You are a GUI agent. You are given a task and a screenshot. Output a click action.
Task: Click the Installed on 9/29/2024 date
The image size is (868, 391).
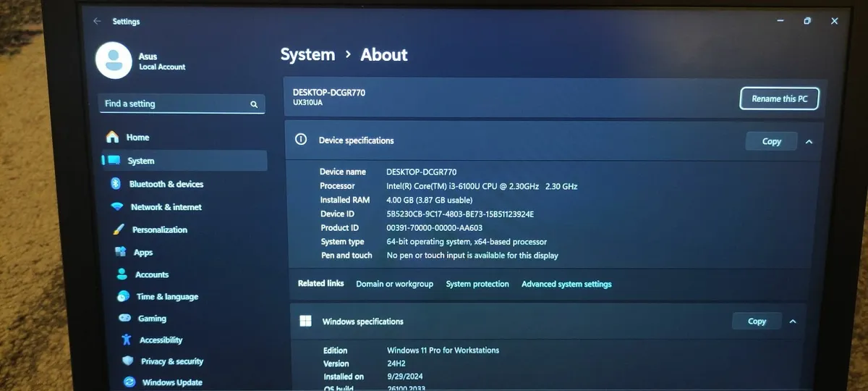pyautogui.click(x=404, y=377)
